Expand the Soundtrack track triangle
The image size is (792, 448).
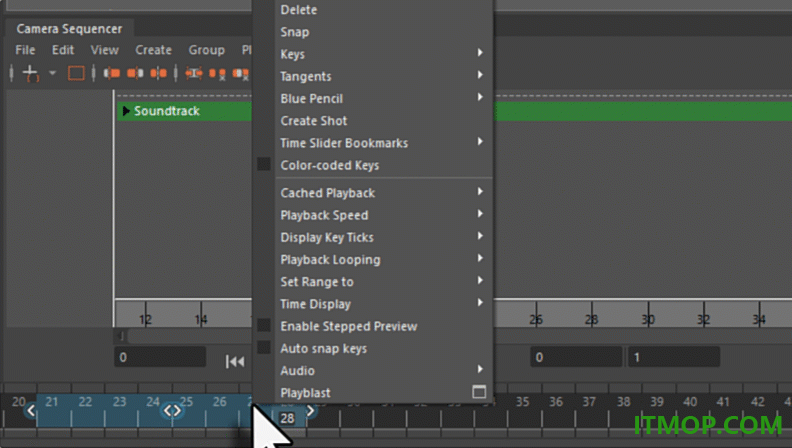pos(126,111)
